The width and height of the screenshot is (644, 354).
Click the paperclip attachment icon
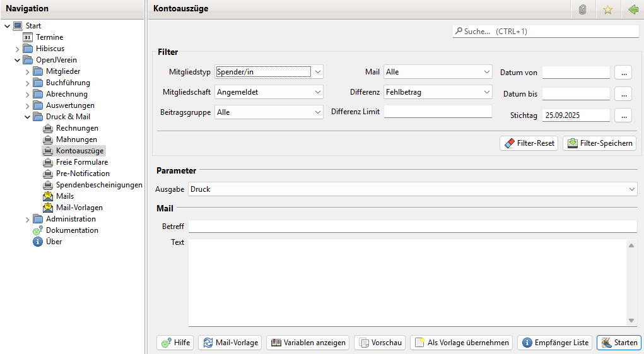click(583, 9)
